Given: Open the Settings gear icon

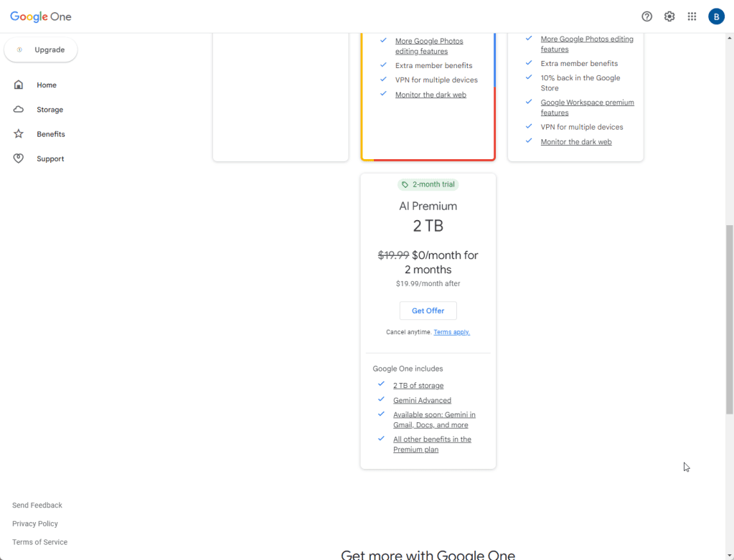Looking at the screenshot, I should tap(669, 16).
